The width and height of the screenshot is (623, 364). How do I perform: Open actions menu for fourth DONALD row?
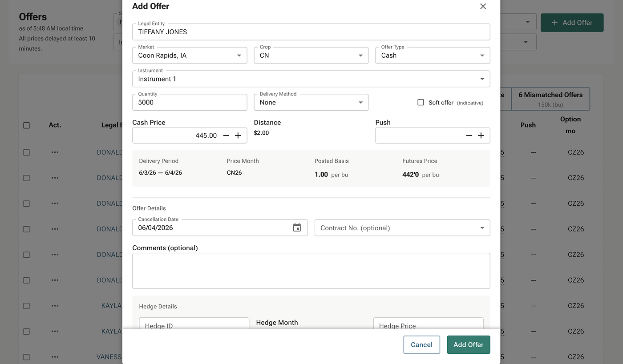click(55, 229)
